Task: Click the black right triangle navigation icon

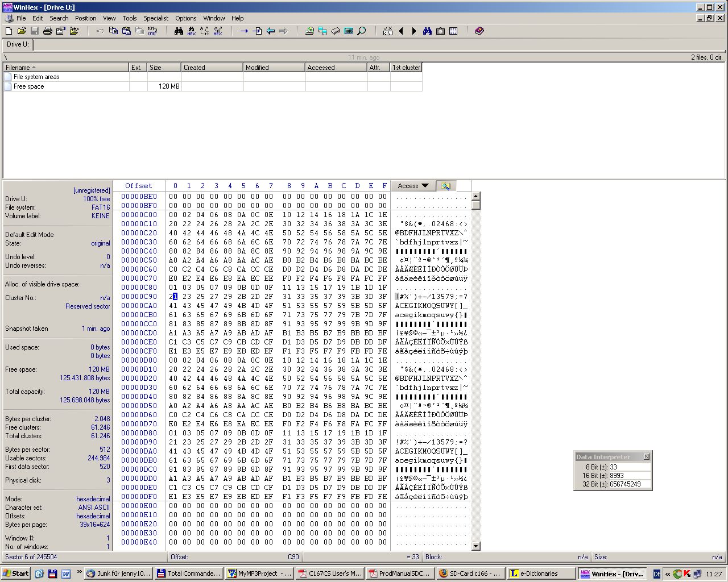Action: coord(414,31)
